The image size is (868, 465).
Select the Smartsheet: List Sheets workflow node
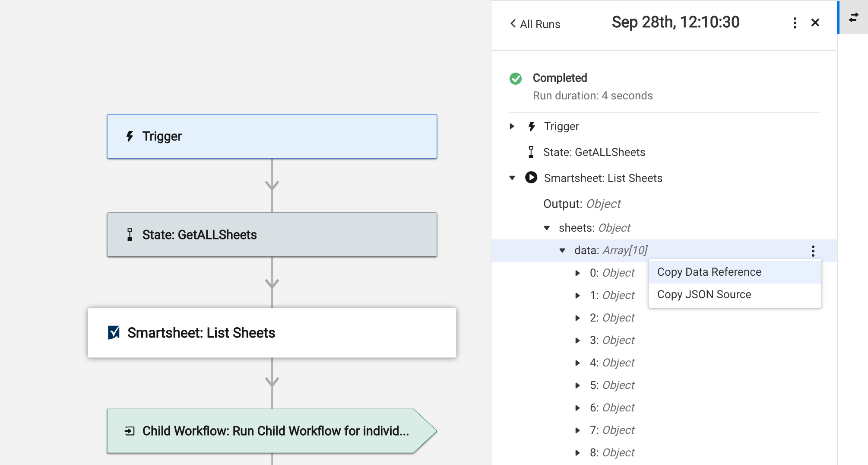click(272, 333)
